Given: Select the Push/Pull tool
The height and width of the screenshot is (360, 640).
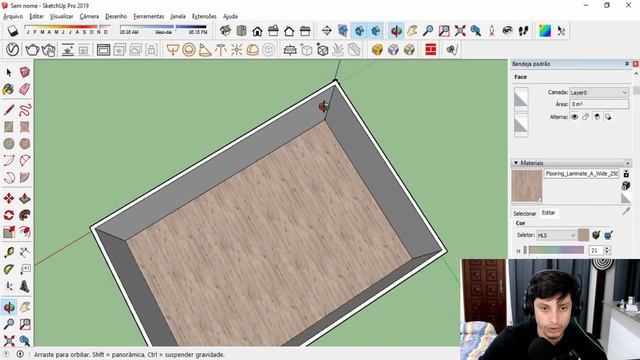Looking at the screenshot, I should pyautogui.click(x=25, y=198).
